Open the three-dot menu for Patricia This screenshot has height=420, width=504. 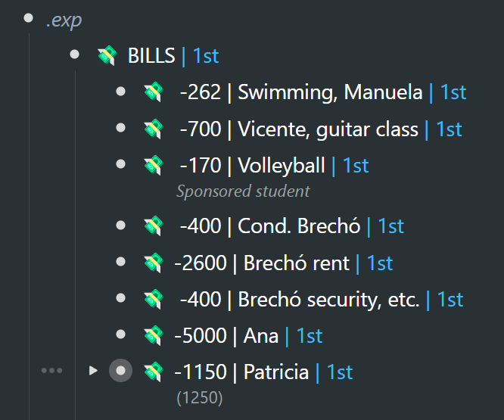pos(51,371)
